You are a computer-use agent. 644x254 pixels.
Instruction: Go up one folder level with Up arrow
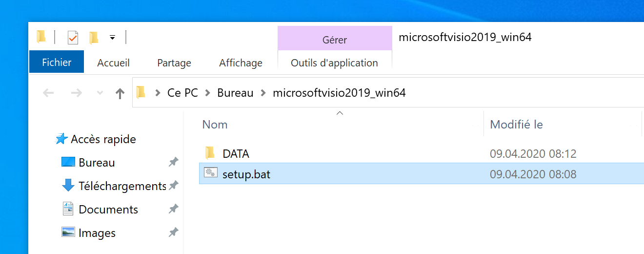pos(120,93)
